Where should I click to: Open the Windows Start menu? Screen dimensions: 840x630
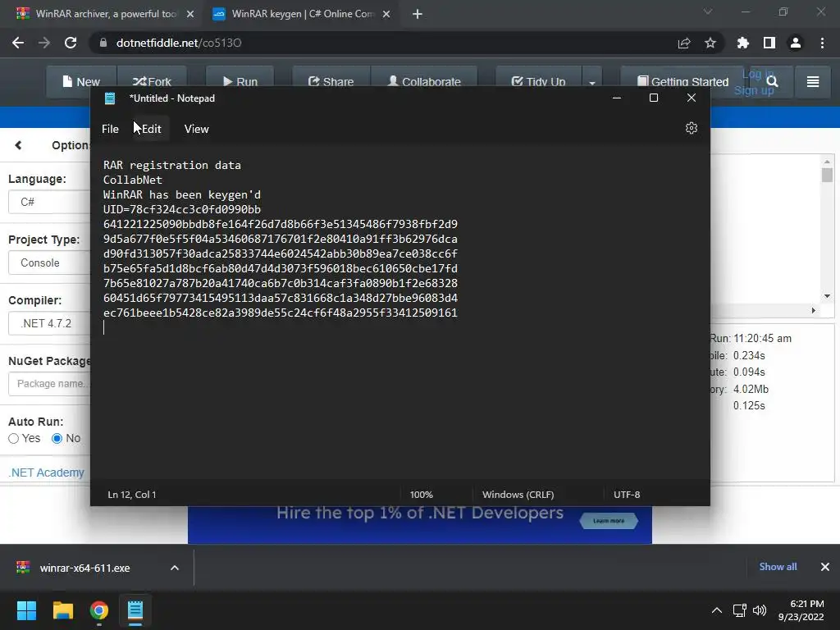click(26, 610)
